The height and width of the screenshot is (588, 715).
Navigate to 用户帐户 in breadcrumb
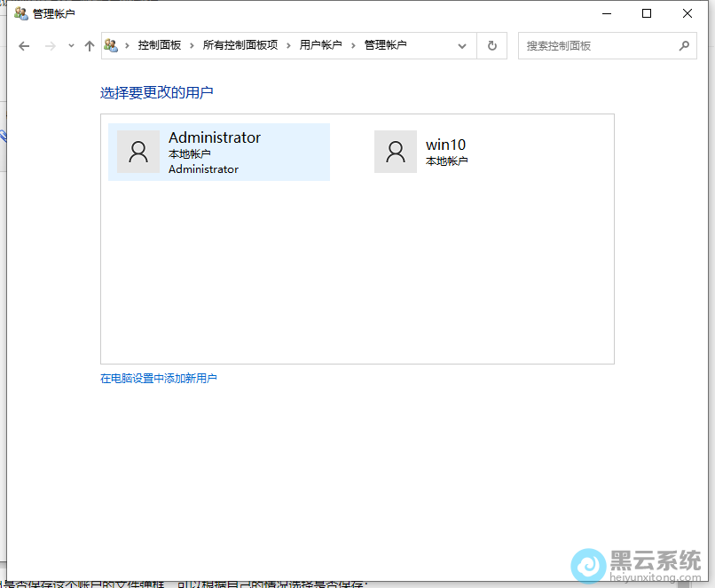click(318, 45)
